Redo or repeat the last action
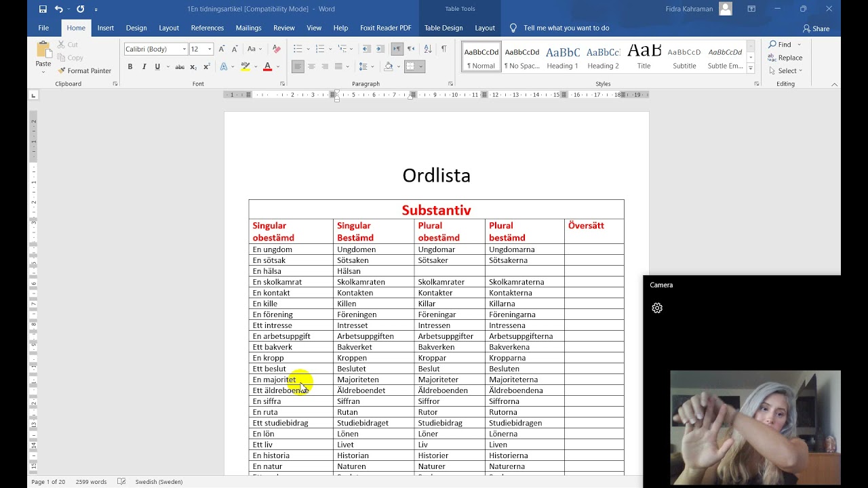868x488 pixels. pyautogui.click(x=81, y=9)
